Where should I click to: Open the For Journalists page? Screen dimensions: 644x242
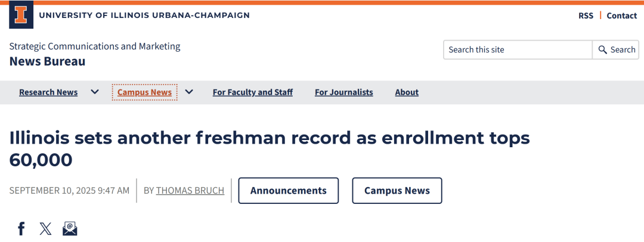344,92
